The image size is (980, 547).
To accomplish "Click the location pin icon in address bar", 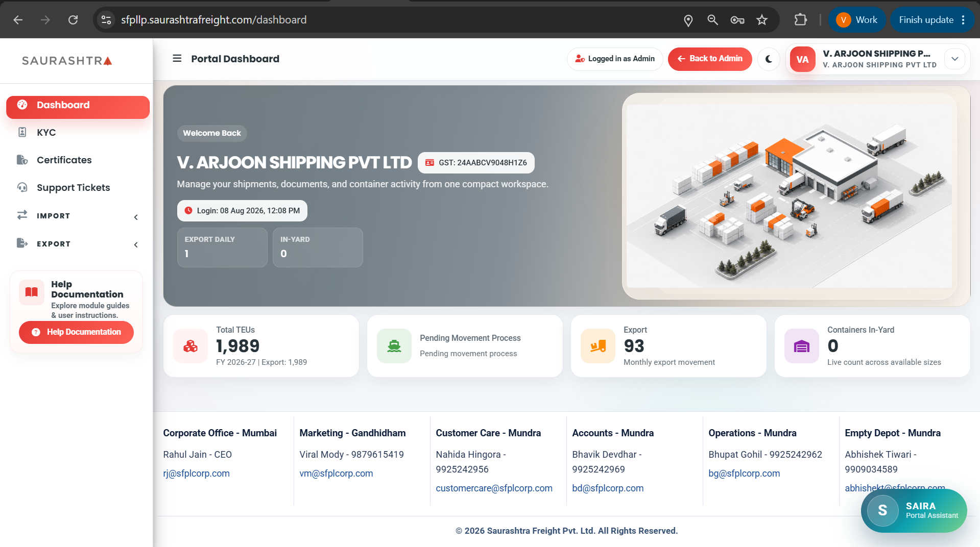I will tap(688, 20).
